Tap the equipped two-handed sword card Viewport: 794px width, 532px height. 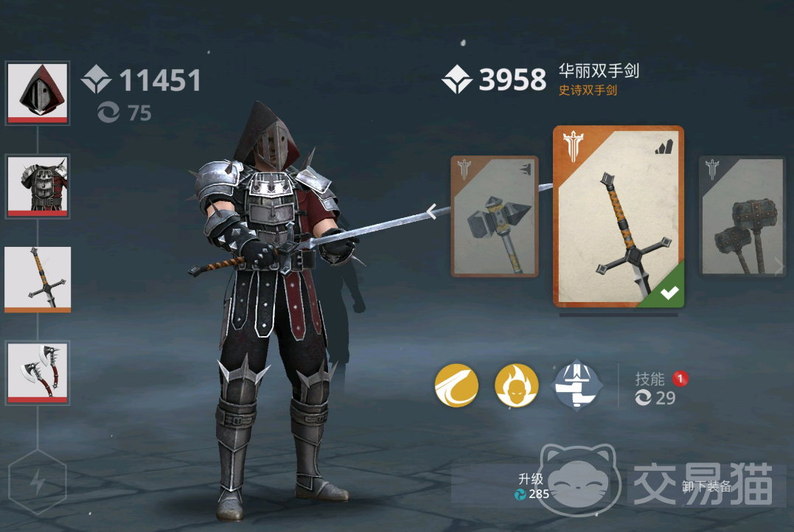[619, 217]
